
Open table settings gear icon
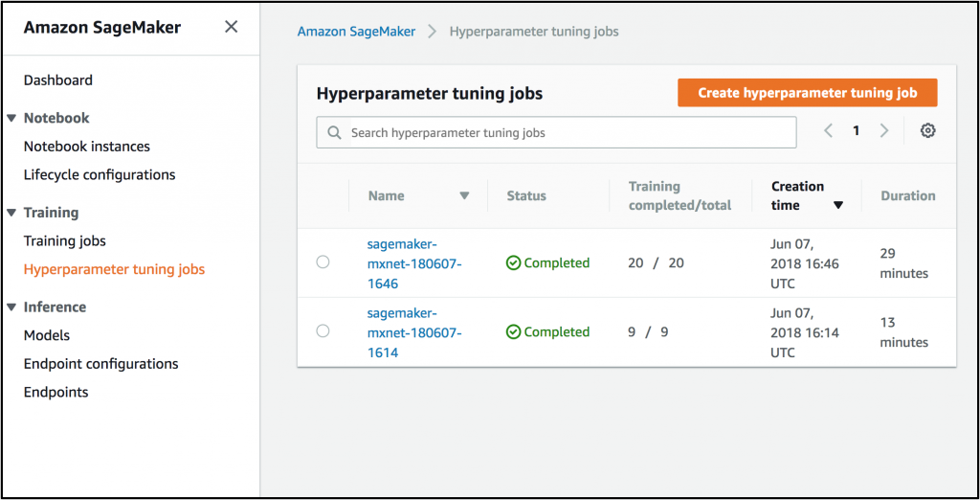928,131
